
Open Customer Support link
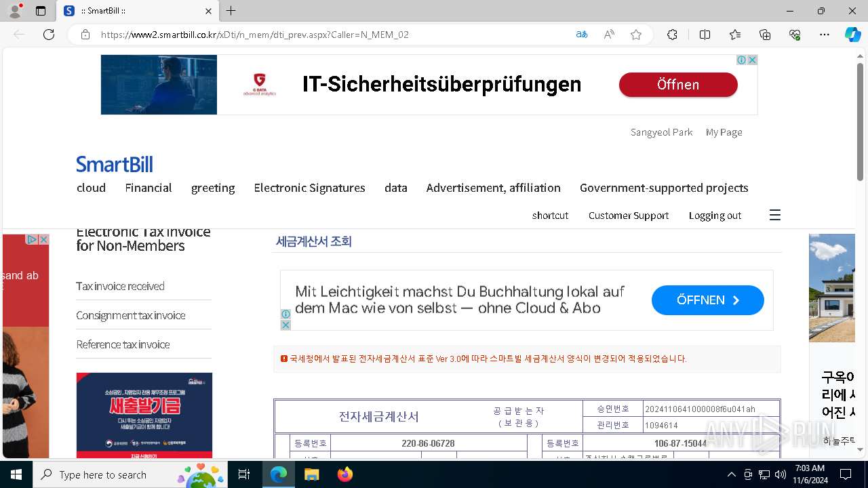[x=629, y=216]
